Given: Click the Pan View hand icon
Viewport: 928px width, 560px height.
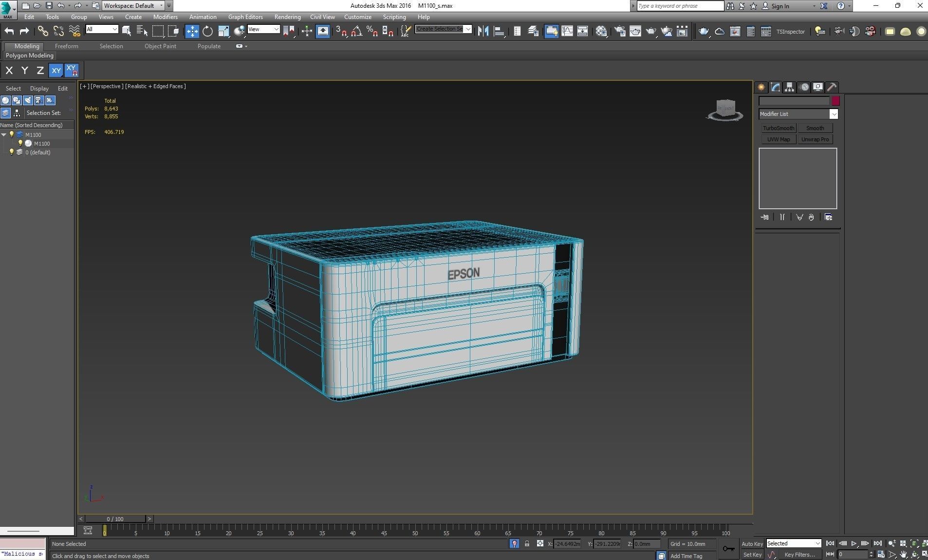Looking at the screenshot, I should [904, 555].
